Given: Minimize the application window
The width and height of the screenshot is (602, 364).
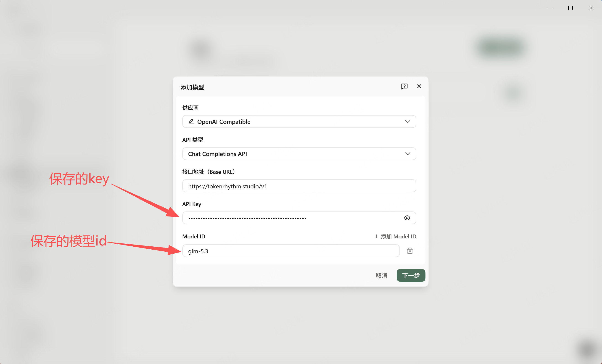Looking at the screenshot, I should 550,8.
